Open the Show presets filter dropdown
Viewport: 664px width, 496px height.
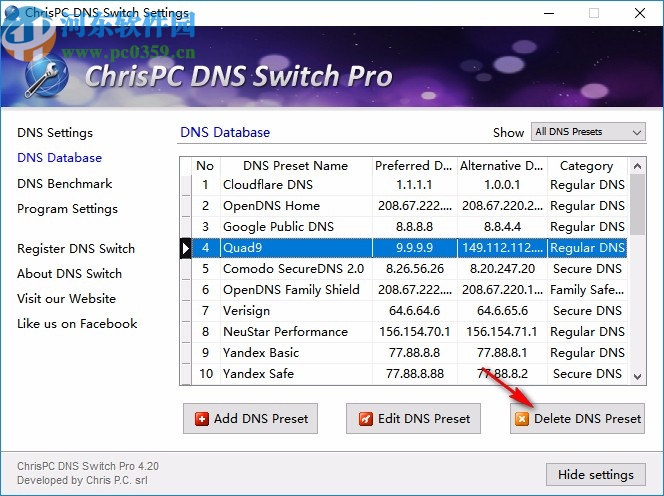tap(588, 132)
